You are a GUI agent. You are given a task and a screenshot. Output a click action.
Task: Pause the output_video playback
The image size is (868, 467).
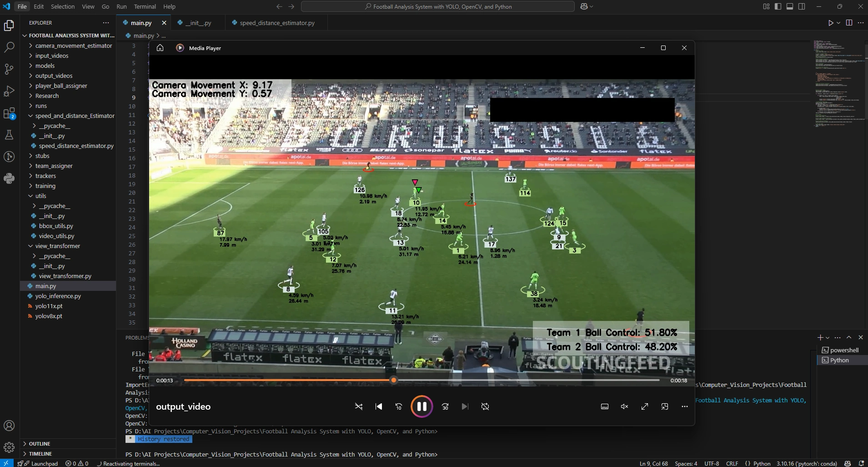(421, 406)
